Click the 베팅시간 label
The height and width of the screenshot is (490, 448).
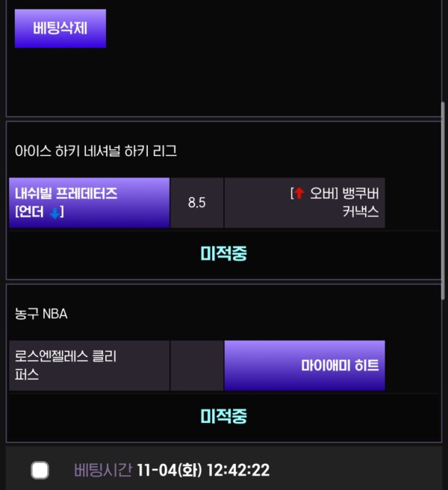[103, 470]
